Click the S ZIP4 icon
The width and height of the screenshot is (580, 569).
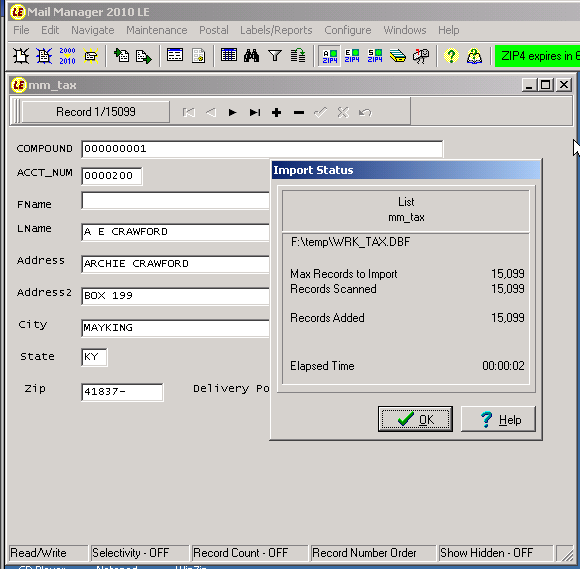point(375,56)
